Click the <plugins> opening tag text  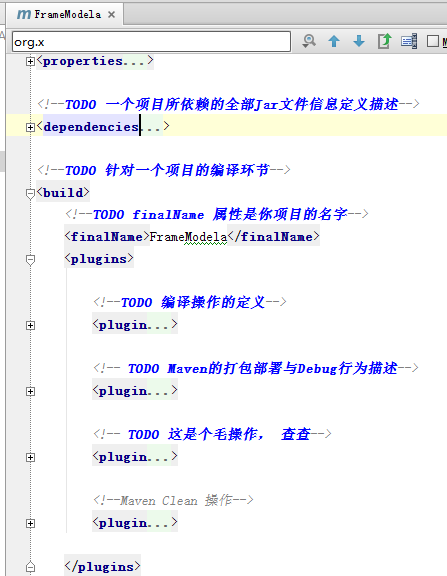click(99, 259)
